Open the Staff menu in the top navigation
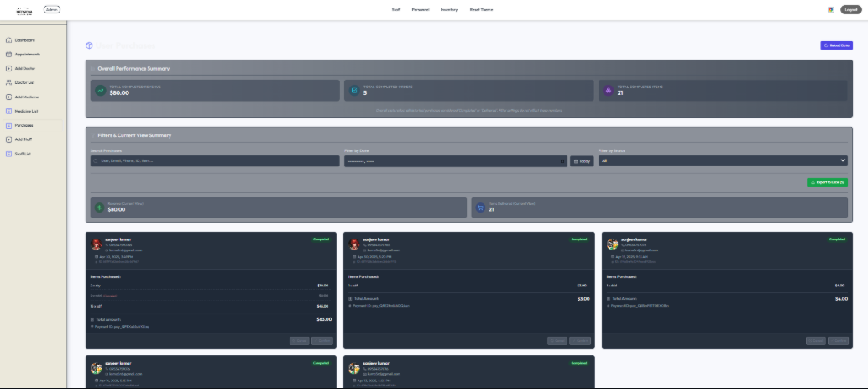 click(x=396, y=10)
